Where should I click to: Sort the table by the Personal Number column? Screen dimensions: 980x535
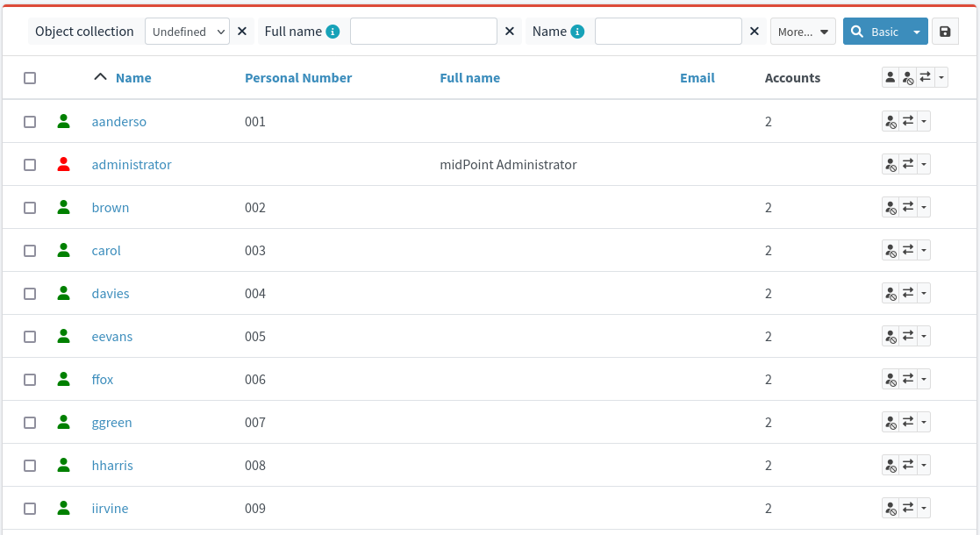pos(298,78)
